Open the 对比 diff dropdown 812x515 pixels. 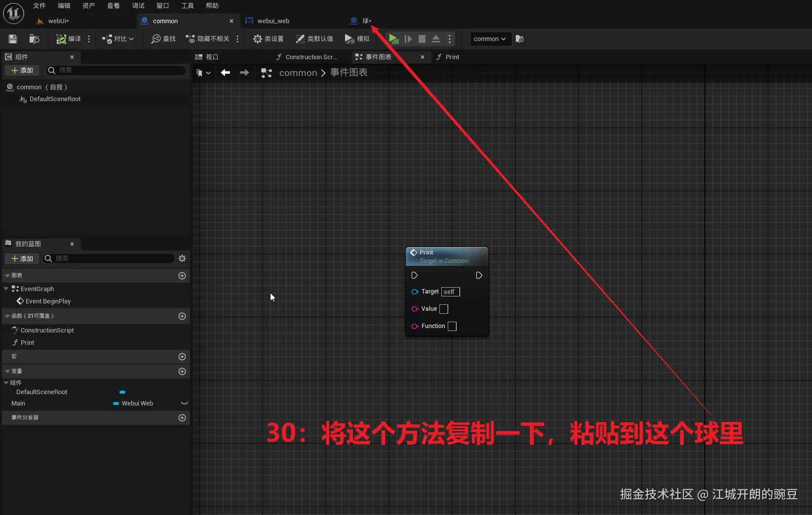(x=118, y=39)
